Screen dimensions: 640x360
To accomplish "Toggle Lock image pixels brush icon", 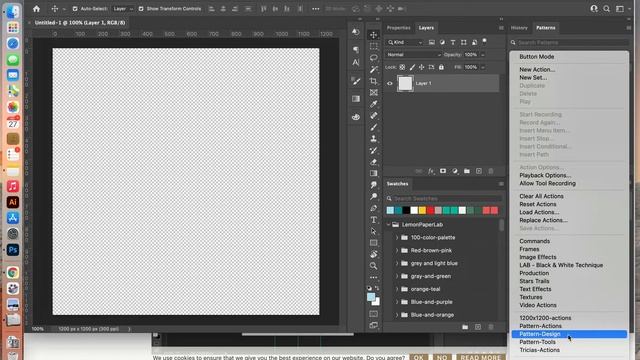I will [x=412, y=67].
